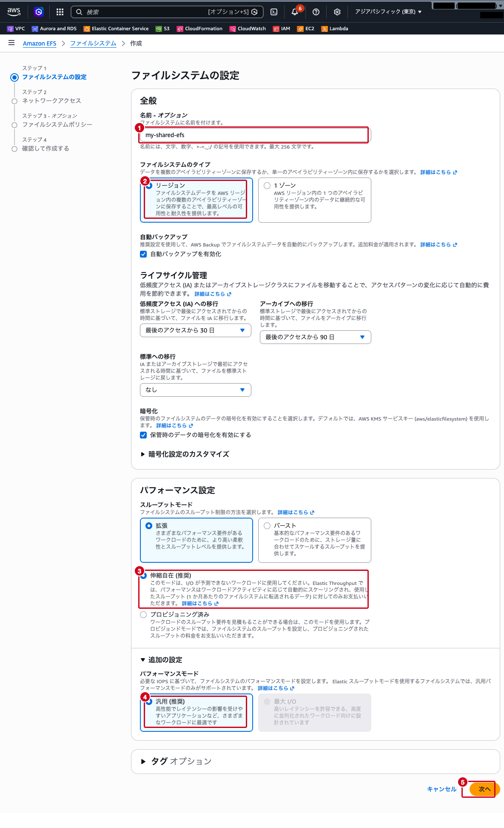Open the 最後のアクセスから 90 日 dropdown
Viewport: 504px width, 828px height.
click(316, 337)
